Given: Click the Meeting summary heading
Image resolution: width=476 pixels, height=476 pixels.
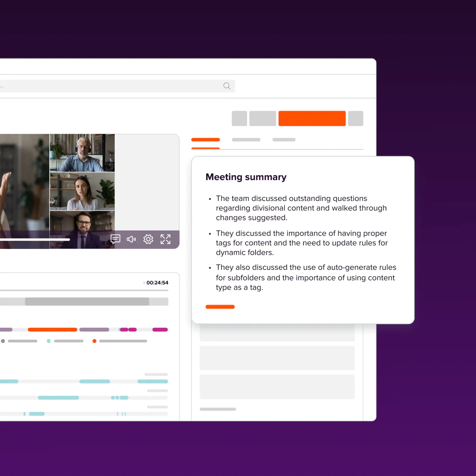Looking at the screenshot, I should pyautogui.click(x=246, y=177).
